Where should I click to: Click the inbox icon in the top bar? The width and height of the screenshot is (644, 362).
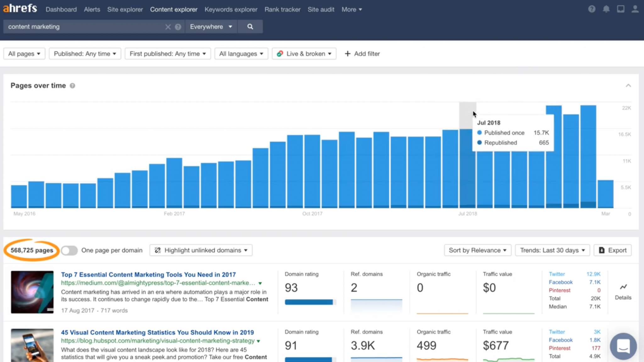tap(620, 9)
